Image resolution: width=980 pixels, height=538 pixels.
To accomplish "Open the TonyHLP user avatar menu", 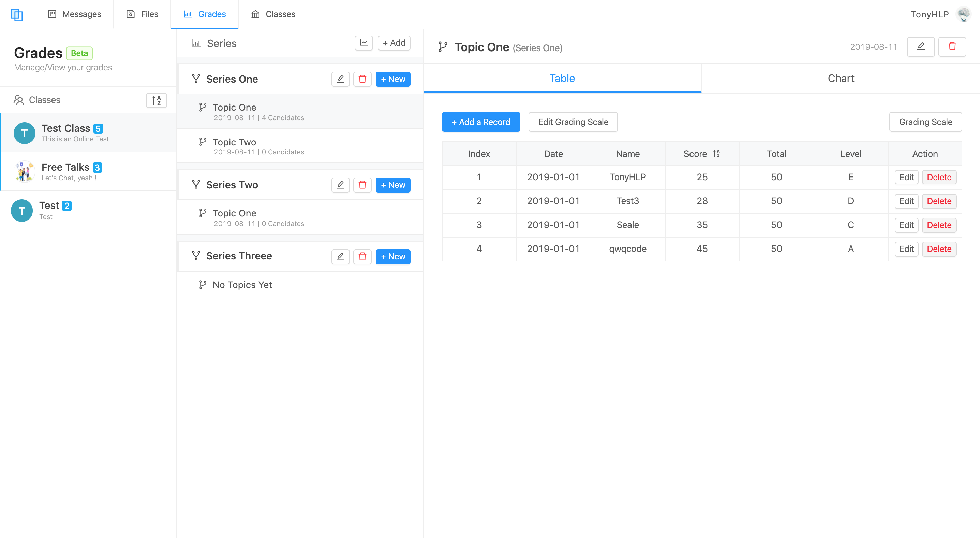I will pyautogui.click(x=963, y=14).
